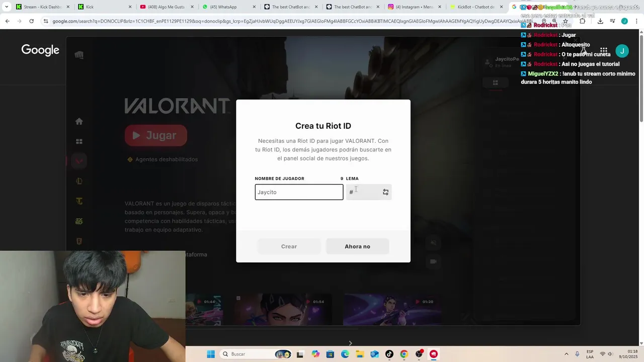The image size is (644, 362).
Task: Open File Explorer from the taskbar
Action: click(360, 354)
